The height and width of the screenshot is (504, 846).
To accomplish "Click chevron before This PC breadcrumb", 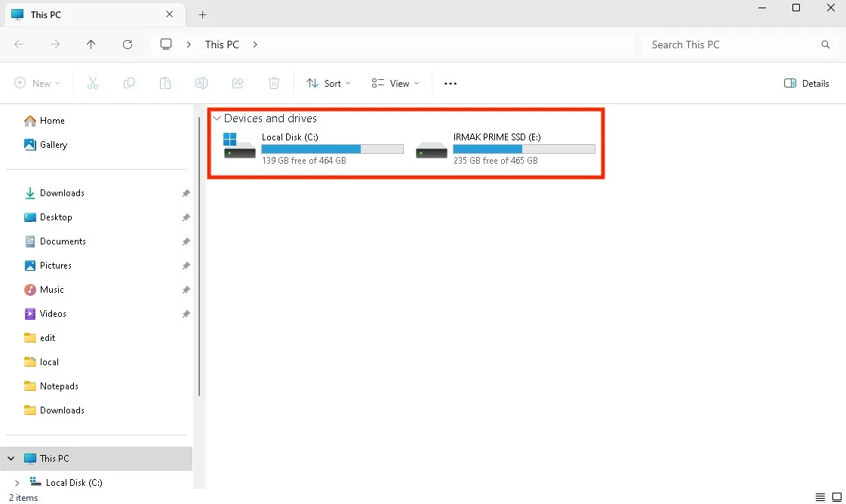I will (x=189, y=45).
